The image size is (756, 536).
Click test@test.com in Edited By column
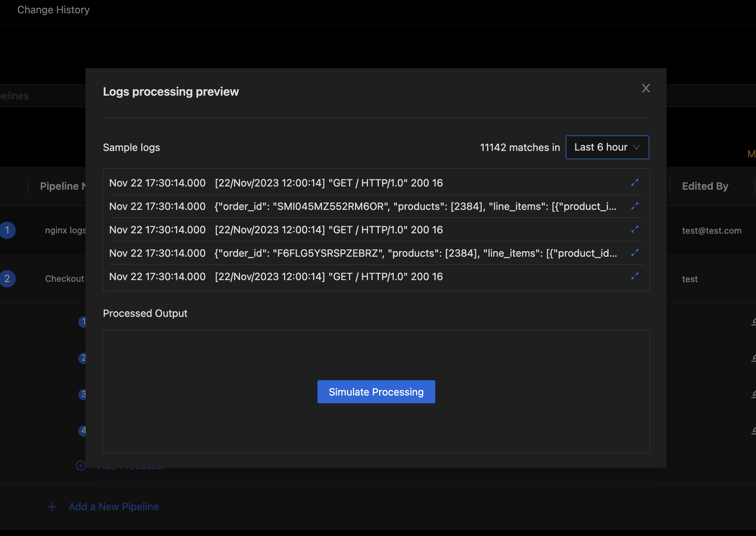pyautogui.click(x=712, y=230)
